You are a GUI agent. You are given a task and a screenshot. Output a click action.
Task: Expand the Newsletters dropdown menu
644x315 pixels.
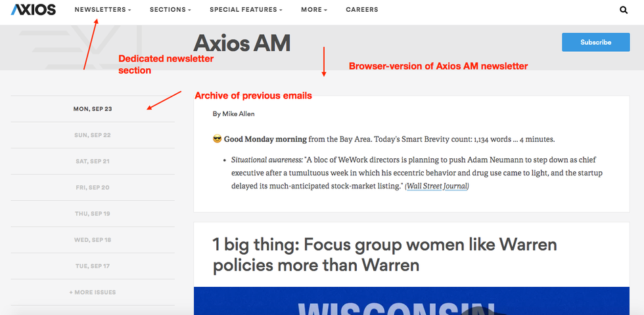103,10
